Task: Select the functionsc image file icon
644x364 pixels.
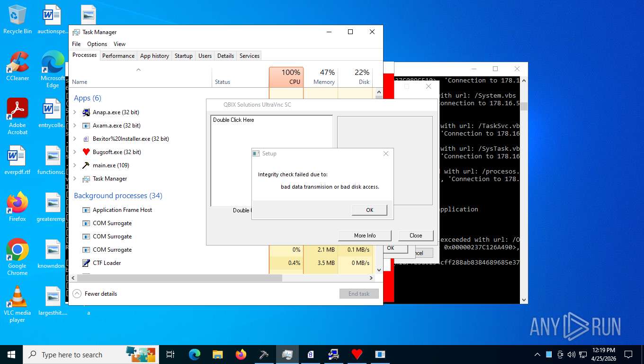Action: (x=52, y=160)
